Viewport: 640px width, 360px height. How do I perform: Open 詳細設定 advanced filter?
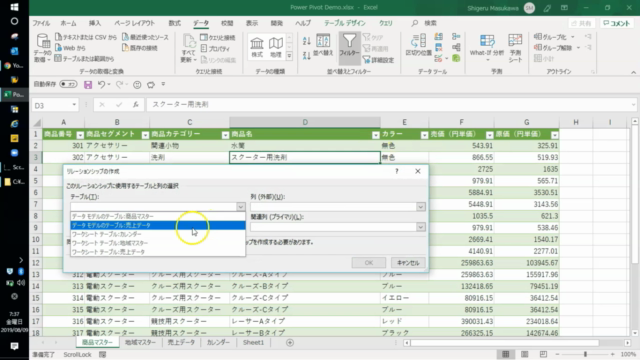point(378,60)
